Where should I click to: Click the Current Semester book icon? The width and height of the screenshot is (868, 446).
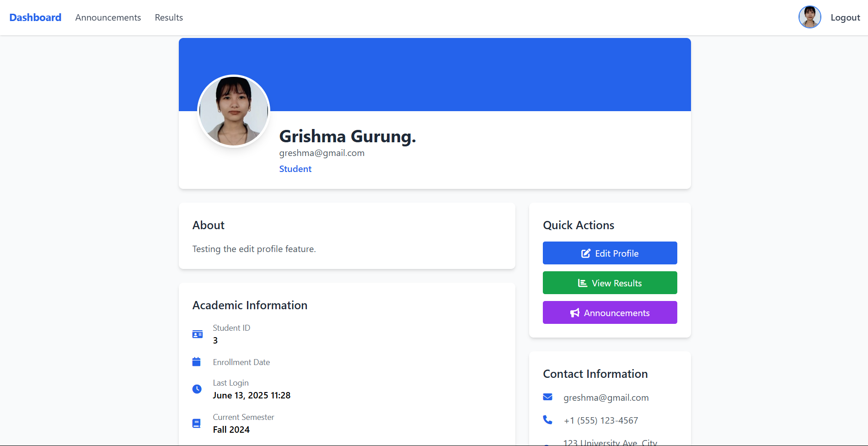click(197, 423)
